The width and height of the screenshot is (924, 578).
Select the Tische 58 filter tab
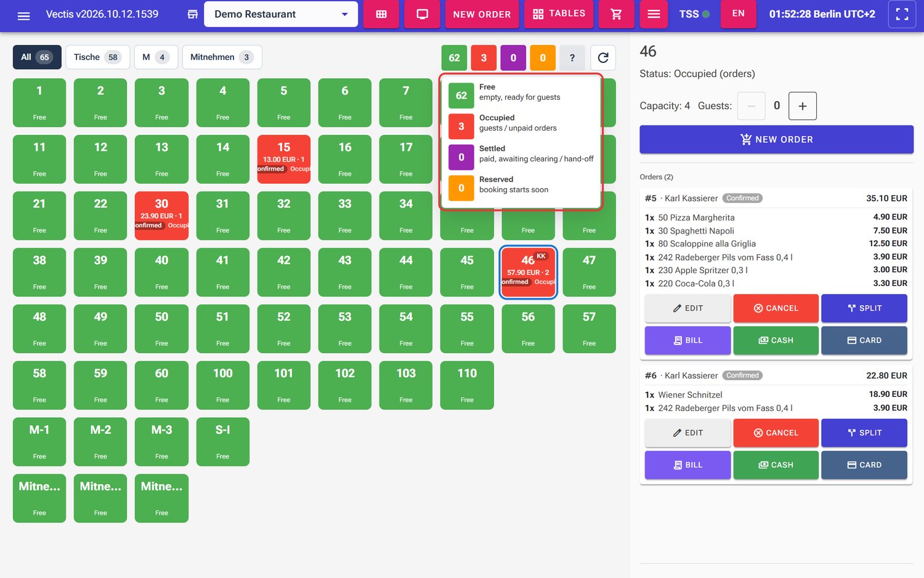click(97, 57)
